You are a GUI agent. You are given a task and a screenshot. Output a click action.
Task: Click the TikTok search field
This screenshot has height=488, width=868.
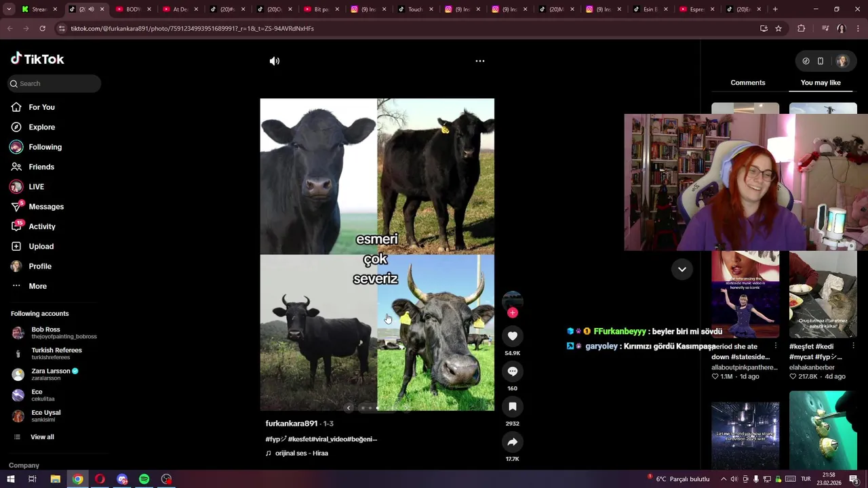(x=54, y=83)
